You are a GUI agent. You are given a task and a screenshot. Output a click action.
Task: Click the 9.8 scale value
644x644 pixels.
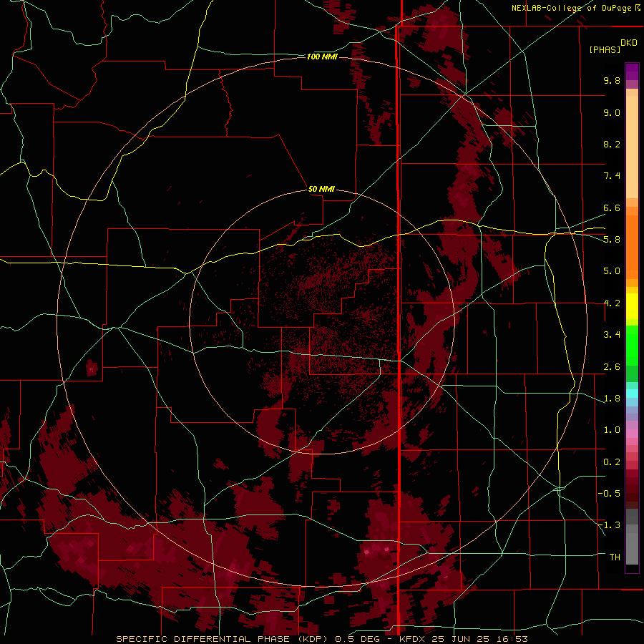pos(612,80)
